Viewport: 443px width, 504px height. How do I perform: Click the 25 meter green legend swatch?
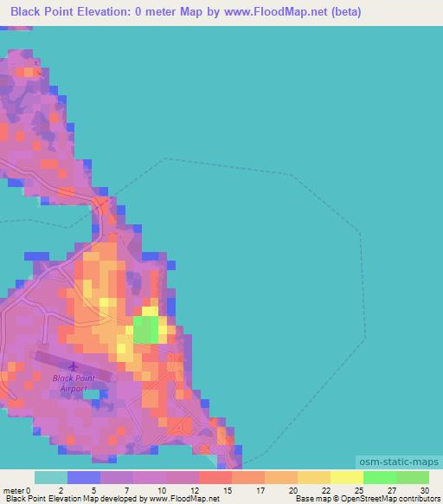pos(380,477)
